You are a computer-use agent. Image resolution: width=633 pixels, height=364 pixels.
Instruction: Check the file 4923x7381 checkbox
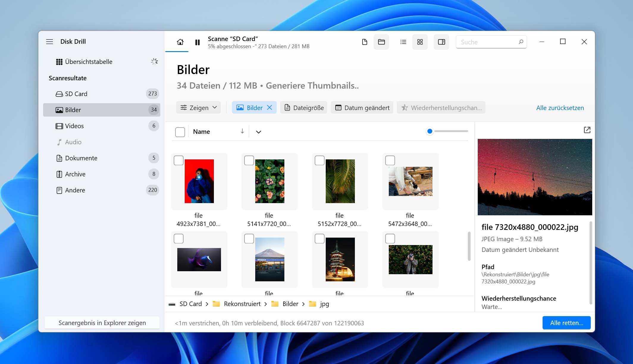coord(178,160)
